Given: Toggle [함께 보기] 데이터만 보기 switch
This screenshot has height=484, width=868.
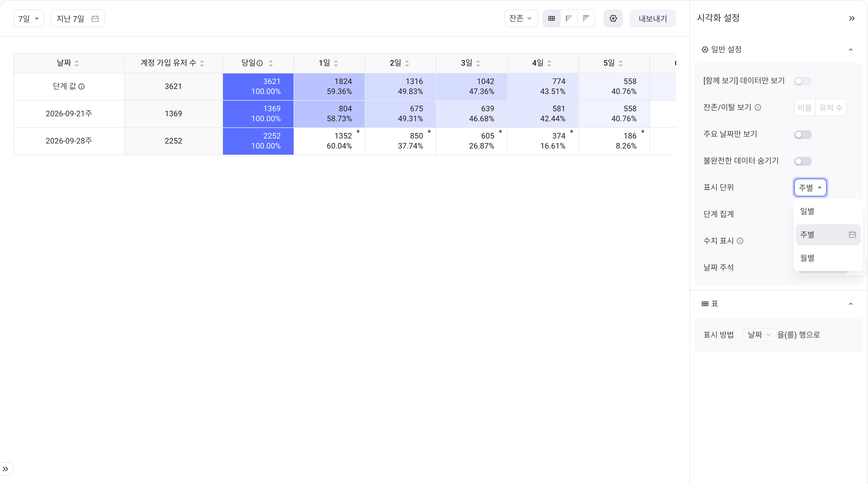Looking at the screenshot, I should (803, 81).
